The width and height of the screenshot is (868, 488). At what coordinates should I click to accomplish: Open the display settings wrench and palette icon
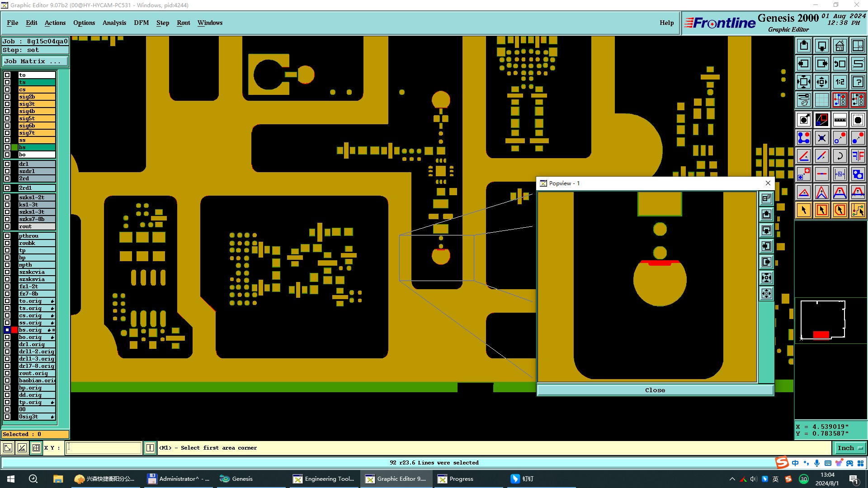click(x=804, y=100)
